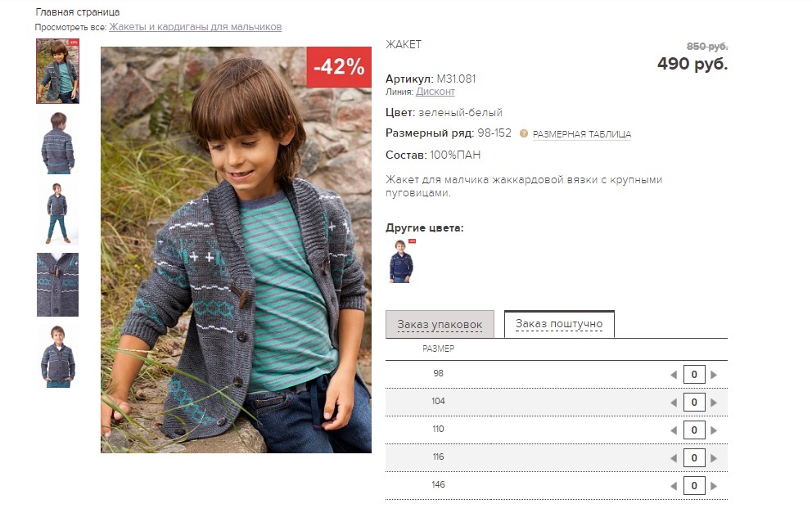Decrease quantity for size 146
This screenshot has height=513, width=812.
pyautogui.click(x=674, y=486)
